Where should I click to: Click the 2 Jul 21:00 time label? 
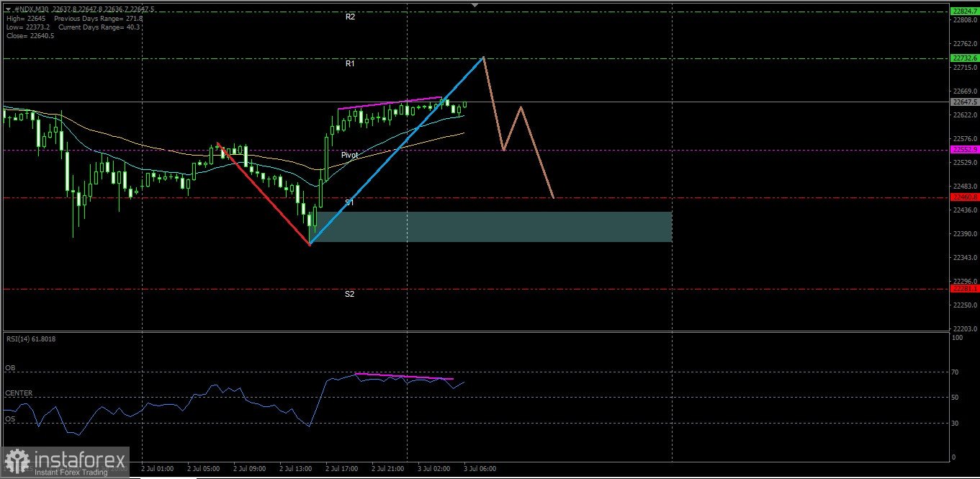click(388, 468)
